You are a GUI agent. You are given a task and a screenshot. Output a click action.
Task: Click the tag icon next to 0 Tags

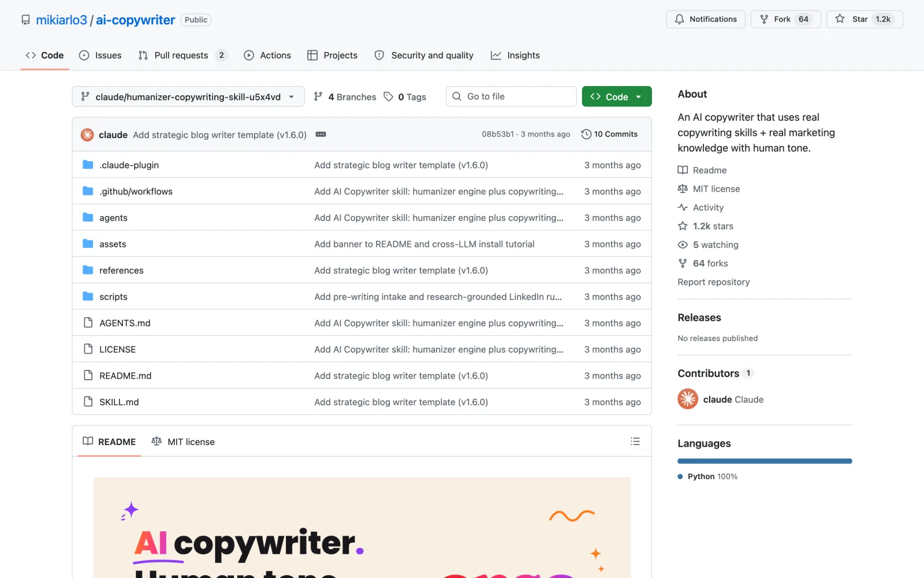(x=389, y=97)
